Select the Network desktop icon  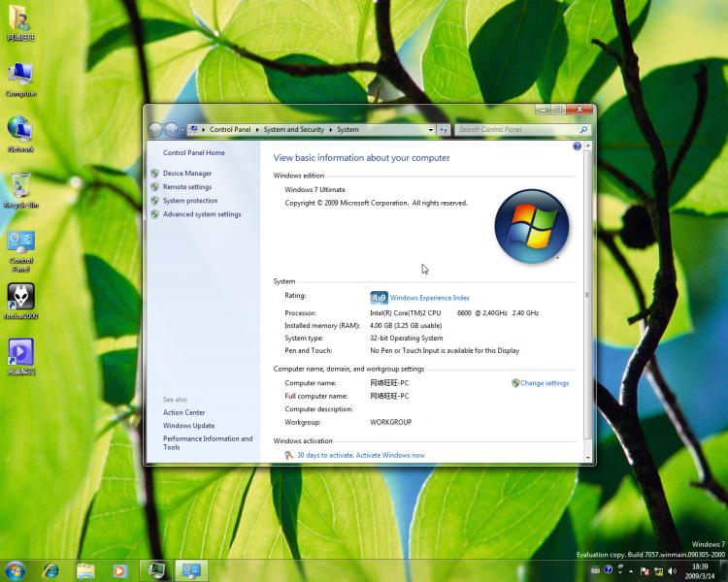(x=20, y=135)
